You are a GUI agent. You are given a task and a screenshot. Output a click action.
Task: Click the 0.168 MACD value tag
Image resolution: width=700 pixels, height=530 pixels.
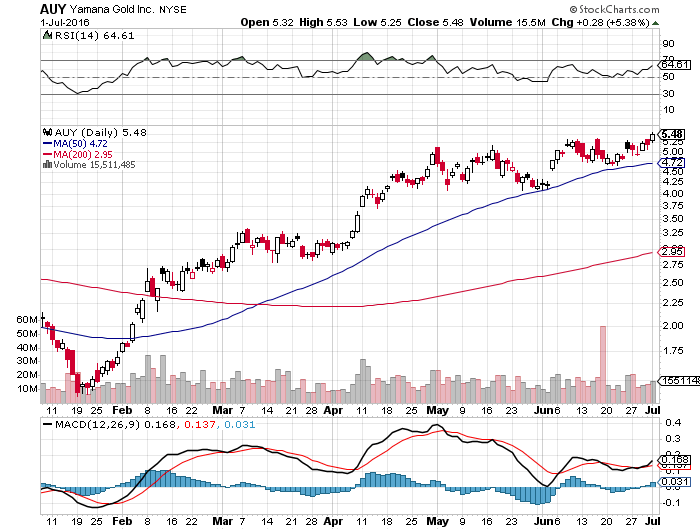coord(675,459)
